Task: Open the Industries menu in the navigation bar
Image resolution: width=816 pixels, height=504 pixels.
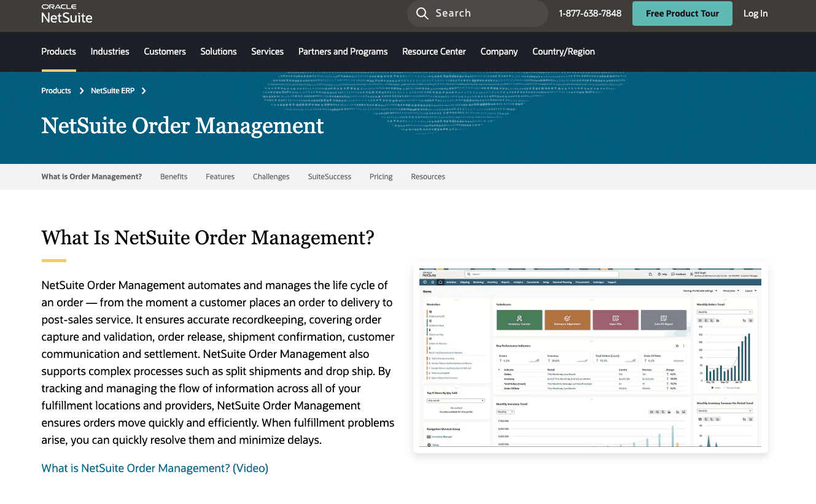Action: (x=109, y=52)
